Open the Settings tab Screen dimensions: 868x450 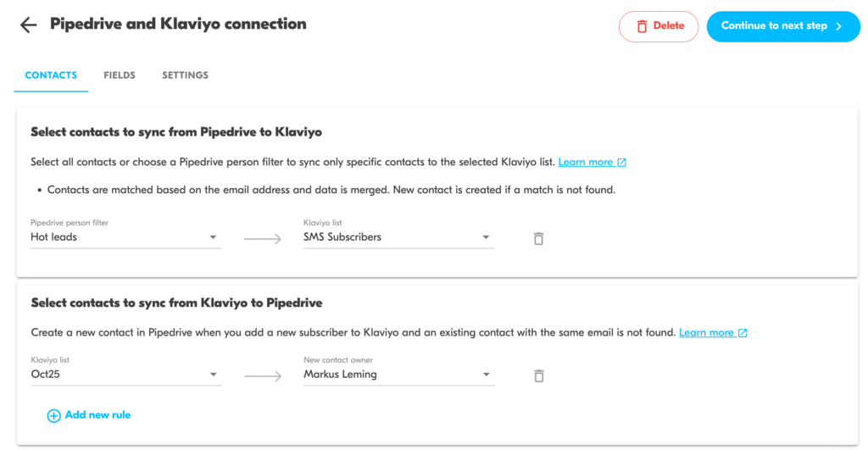185,75
